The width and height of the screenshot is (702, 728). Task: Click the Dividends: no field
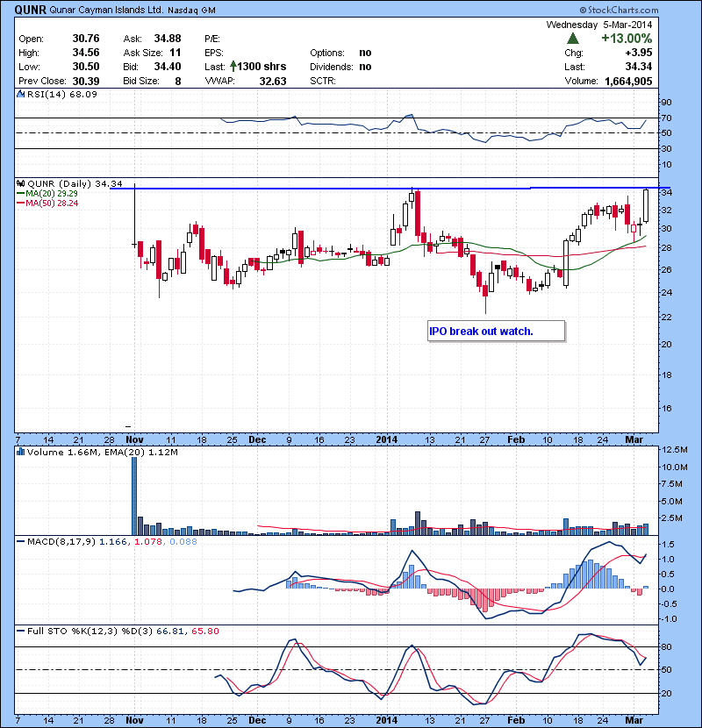coord(340,67)
